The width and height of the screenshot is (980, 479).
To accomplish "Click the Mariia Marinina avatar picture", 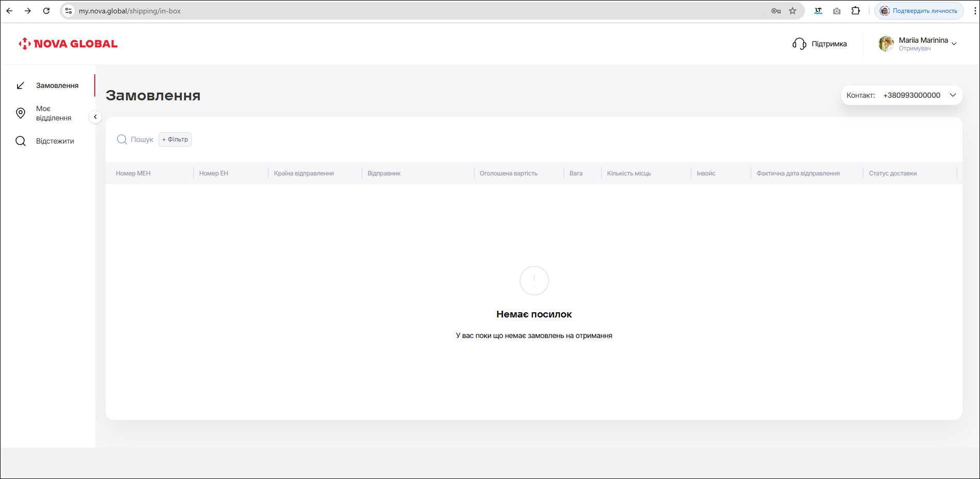I will (x=886, y=44).
